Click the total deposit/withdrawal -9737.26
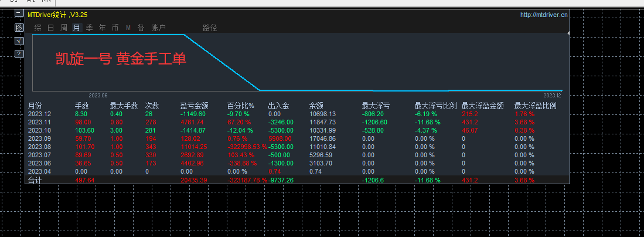644x237 pixels. pyautogui.click(x=281, y=180)
